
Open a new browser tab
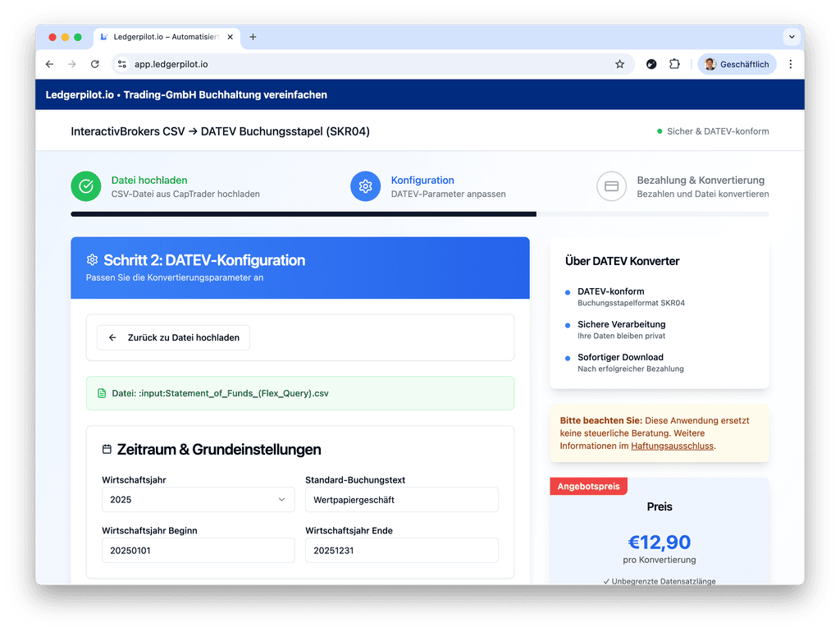[253, 37]
